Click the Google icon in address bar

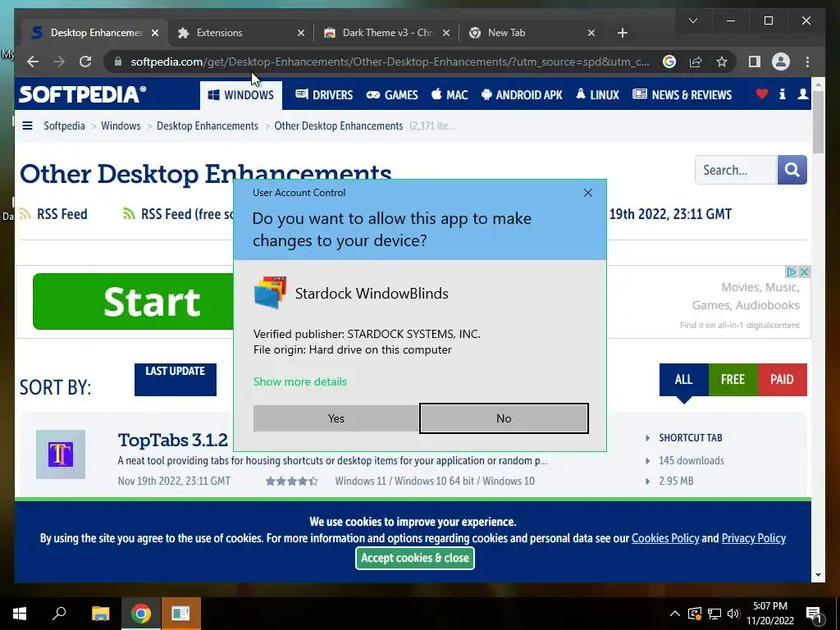(669, 62)
